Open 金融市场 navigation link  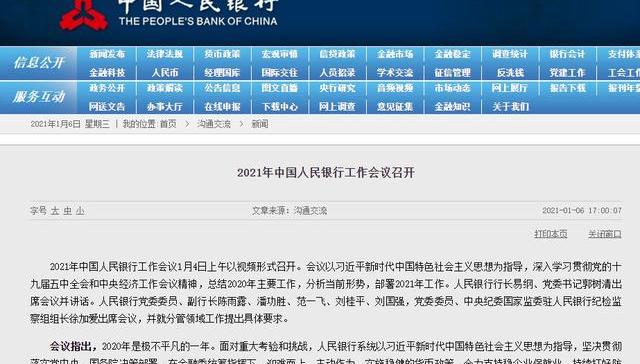(395, 54)
